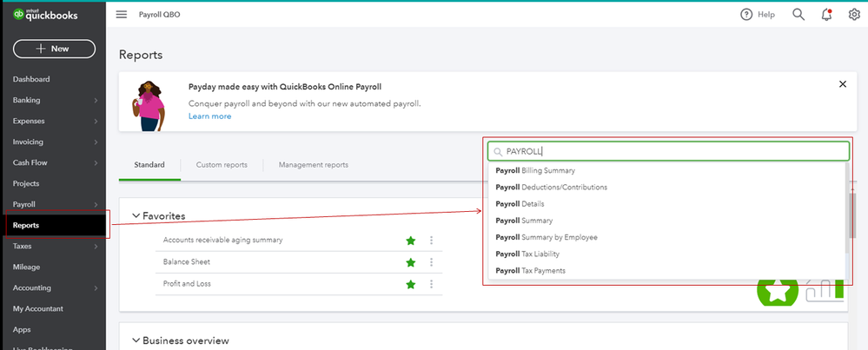Expand the Accounting submenu arrow
The width and height of the screenshot is (868, 350).
(x=96, y=288)
